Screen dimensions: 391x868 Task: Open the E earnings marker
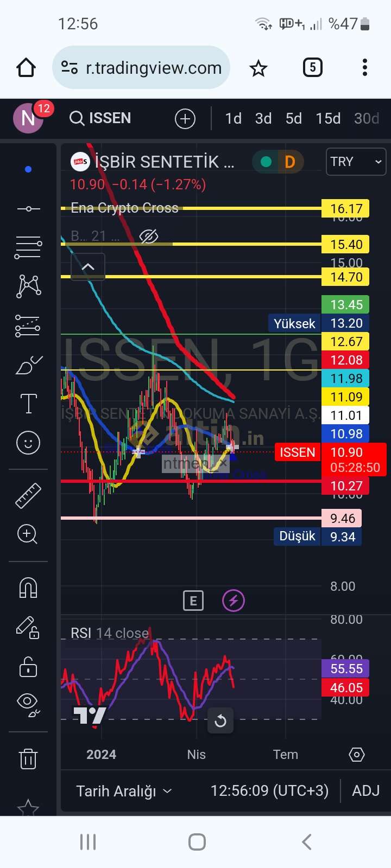coord(193,601)
